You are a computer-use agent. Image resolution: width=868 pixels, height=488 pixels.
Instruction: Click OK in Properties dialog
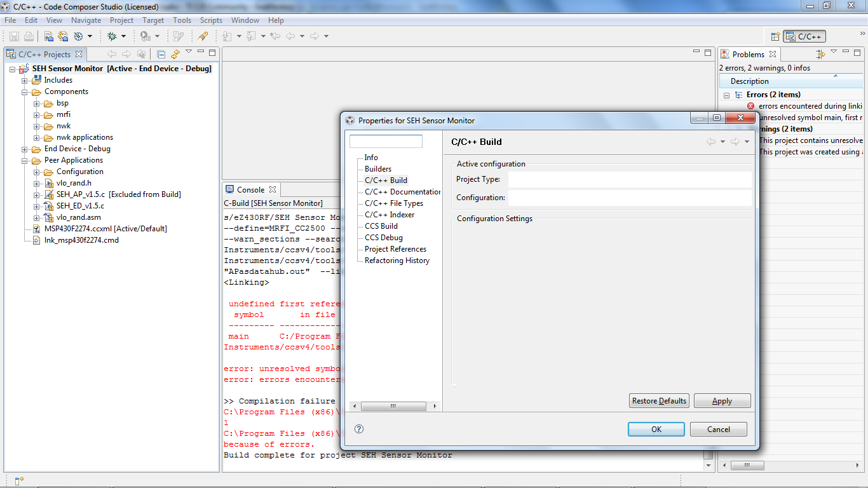pyautogui.click(x=656, y=430)
